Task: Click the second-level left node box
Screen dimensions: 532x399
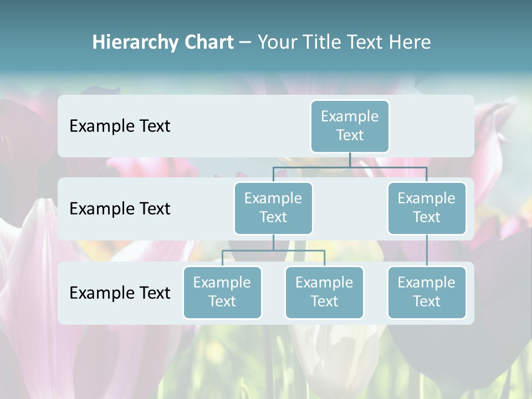Action: [x=273, y=208]
